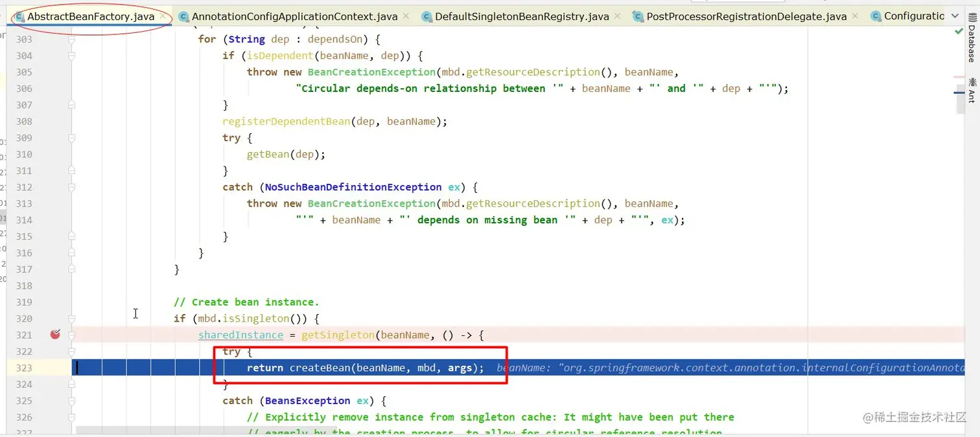The height and width of the screenshot is (437, 980).
Task: Click getResourceDescription on line 305
Action: click(x=533, y=72)
